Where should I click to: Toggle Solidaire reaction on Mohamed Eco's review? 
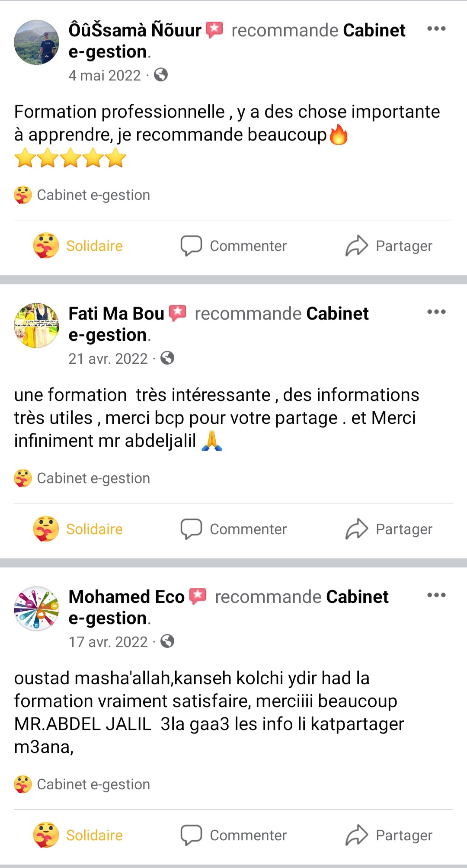point(78,835)
